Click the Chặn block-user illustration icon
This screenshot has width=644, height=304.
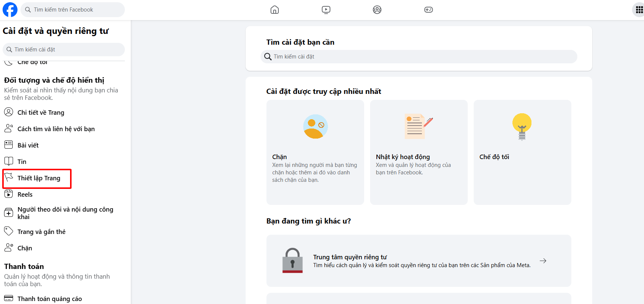pyautogui.click(x=315, y=127)
